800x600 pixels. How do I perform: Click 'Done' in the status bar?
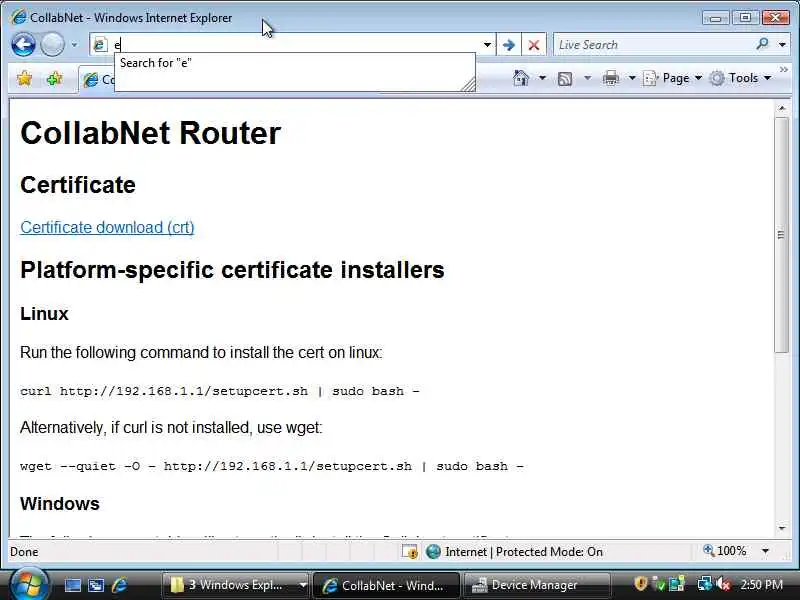(x=24, y=552)
